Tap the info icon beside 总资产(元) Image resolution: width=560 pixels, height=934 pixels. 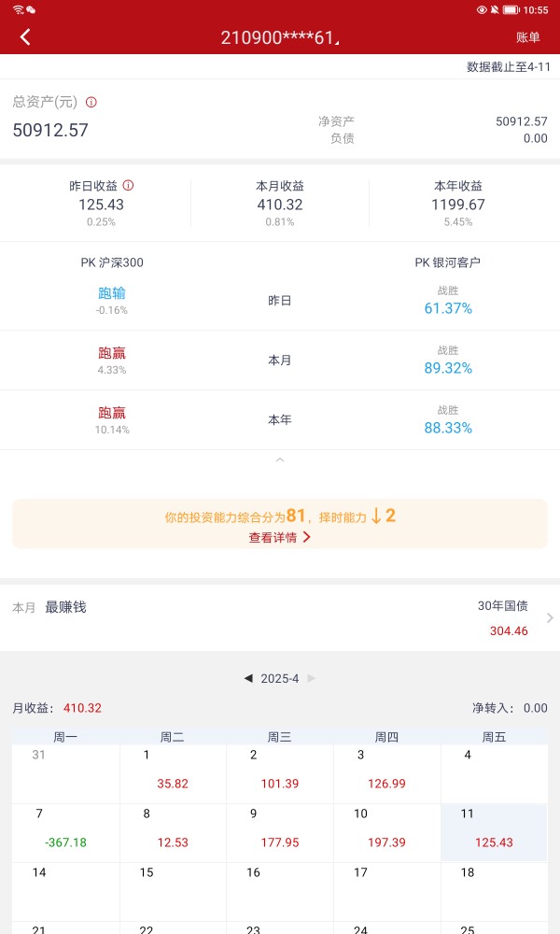click(91, 102)
